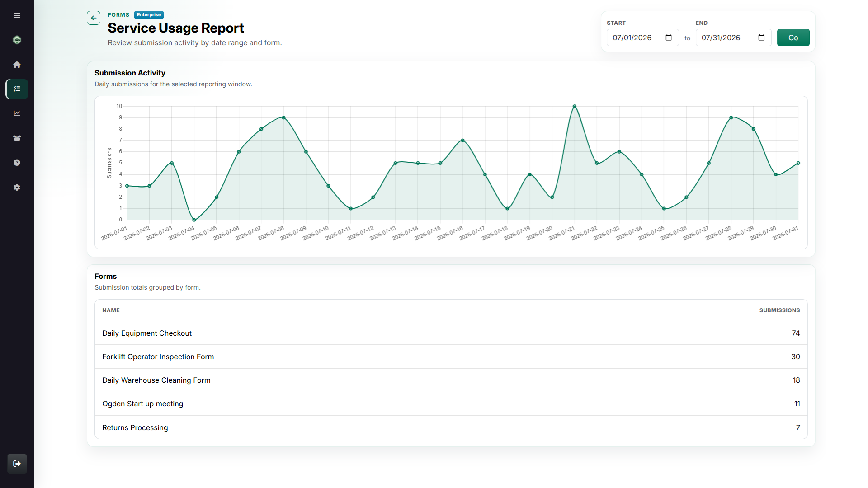Click the Submission Activity heading

coord(130,73)
